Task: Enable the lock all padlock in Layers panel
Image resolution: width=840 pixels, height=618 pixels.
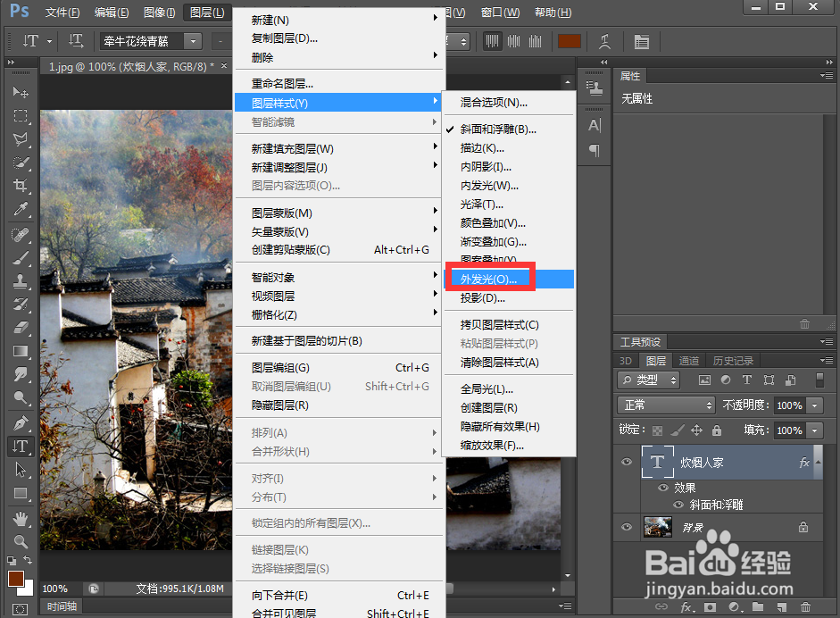Action: click(x=717, y=430)
